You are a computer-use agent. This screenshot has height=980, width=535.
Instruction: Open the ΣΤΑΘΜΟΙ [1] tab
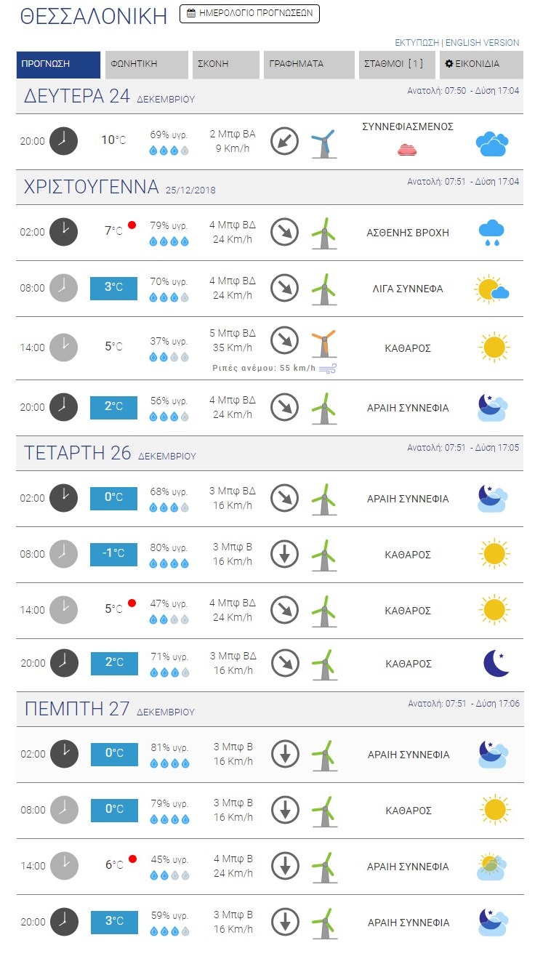click(x=397, y=64)
